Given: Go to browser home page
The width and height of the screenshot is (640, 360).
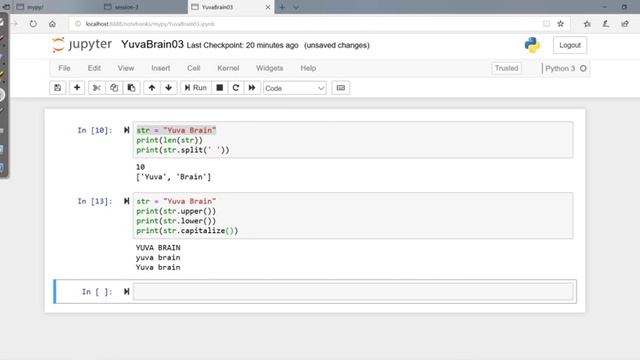Looking at the screenshot, I should (x=52, y=24).
